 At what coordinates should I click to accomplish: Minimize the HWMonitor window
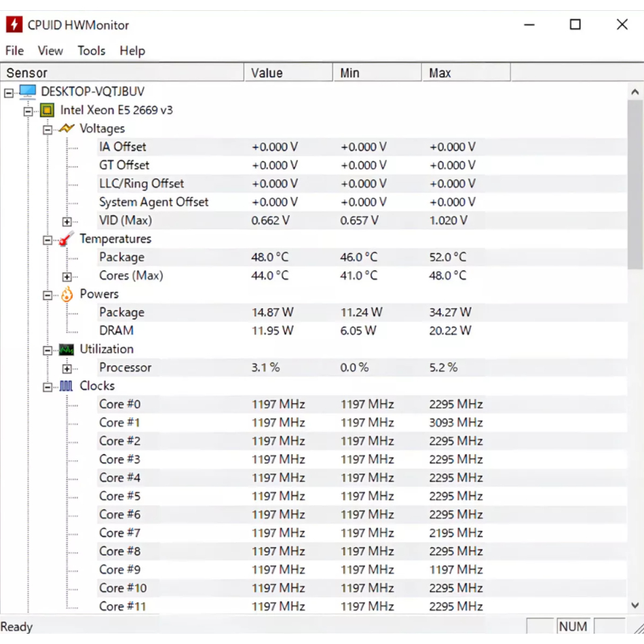coord(529,24)
